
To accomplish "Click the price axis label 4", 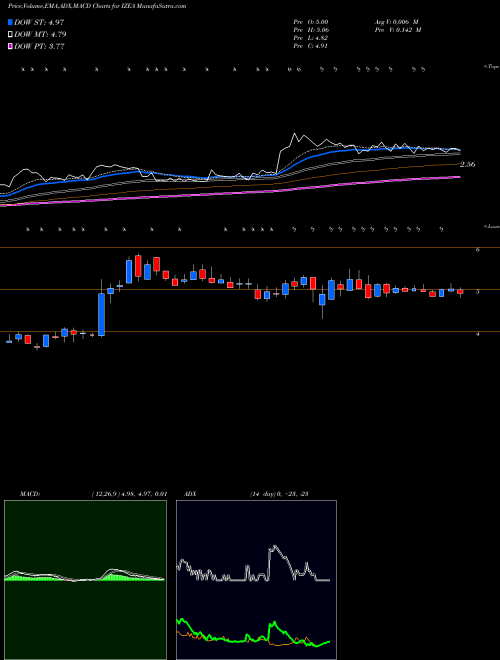I will click(x=477, y=334).
